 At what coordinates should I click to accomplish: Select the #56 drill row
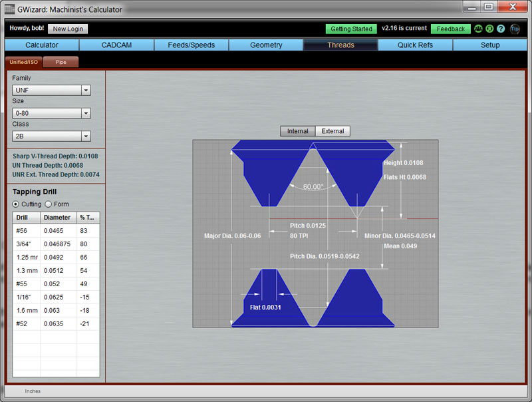tap(56, 230)
